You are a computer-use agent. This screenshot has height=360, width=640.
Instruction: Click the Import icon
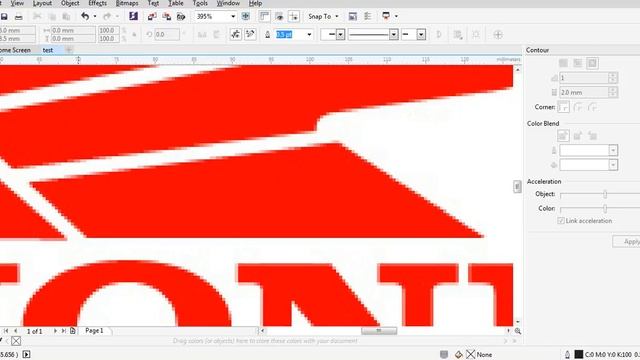(152, 16)
